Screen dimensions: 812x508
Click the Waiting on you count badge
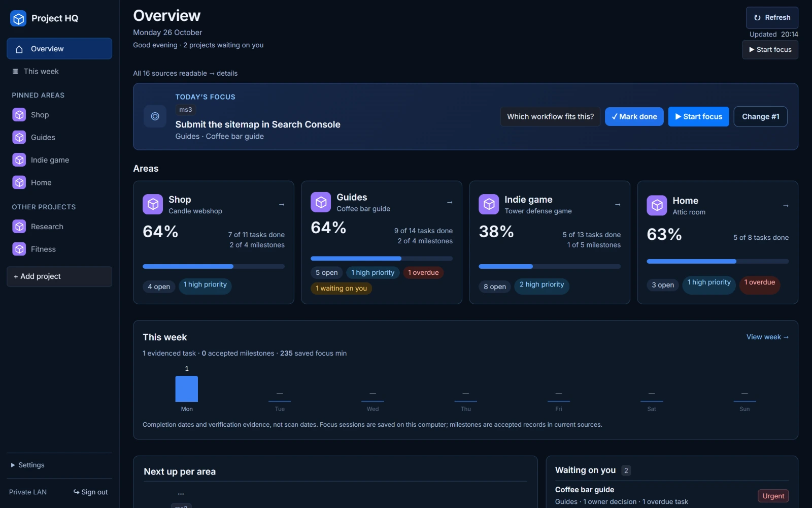pyautogui.click(x=626, y=470)
